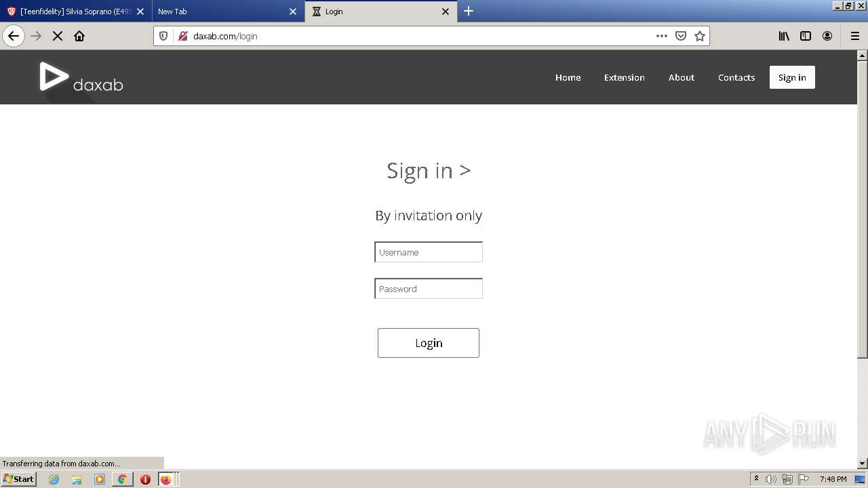Image resolution: width=868 pixels, height=488 pixels.
Task: Click the forward navigation arrow
Action: coord(37,36)
